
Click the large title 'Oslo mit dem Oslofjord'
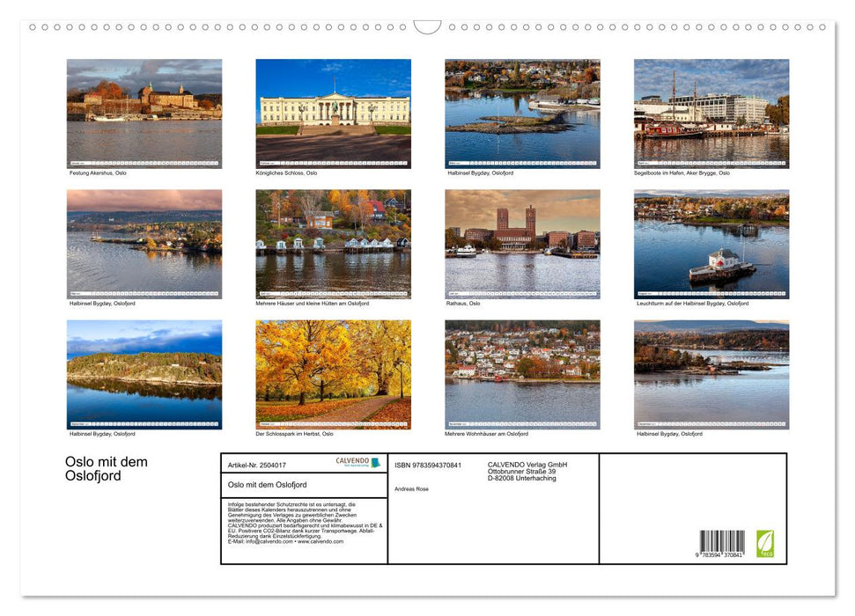click(x=107, y=469)
